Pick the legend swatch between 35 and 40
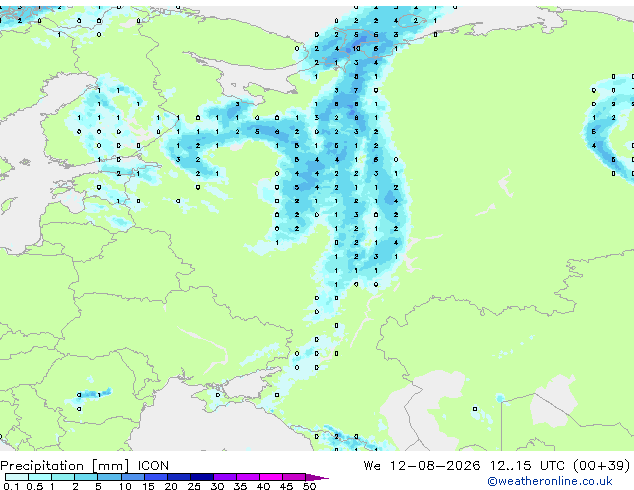The height and width of the screenshot is (490, 634). [x=248, y=477]
